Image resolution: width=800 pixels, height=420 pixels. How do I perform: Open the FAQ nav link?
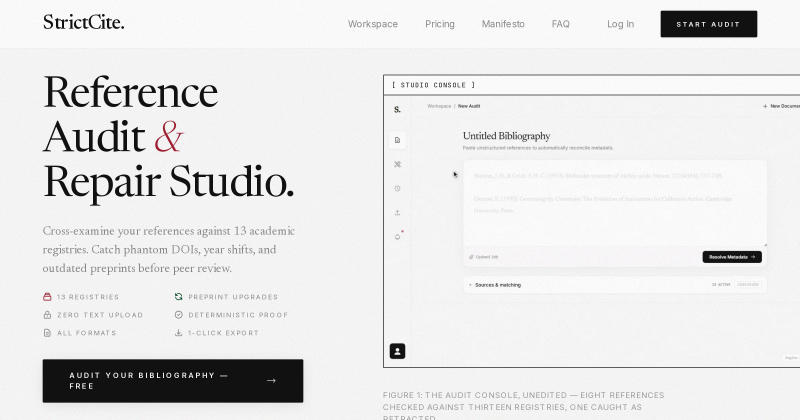(x=561, y=24)
